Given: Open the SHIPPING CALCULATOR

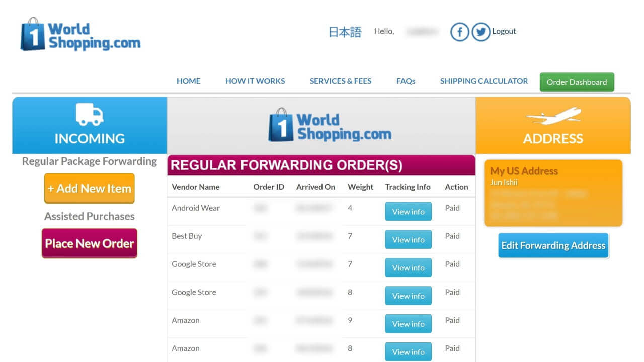Looking at the screenshot, I should tap(484, 81).
